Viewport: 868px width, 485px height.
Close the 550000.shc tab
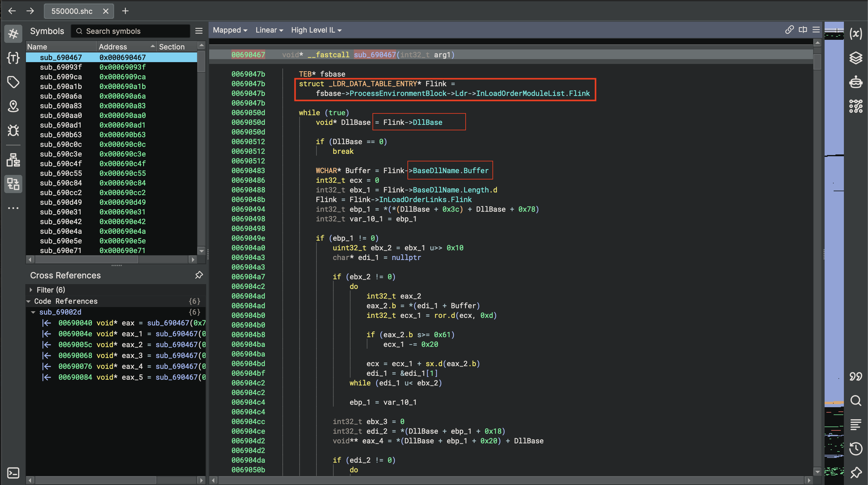(x=106, y=11)
